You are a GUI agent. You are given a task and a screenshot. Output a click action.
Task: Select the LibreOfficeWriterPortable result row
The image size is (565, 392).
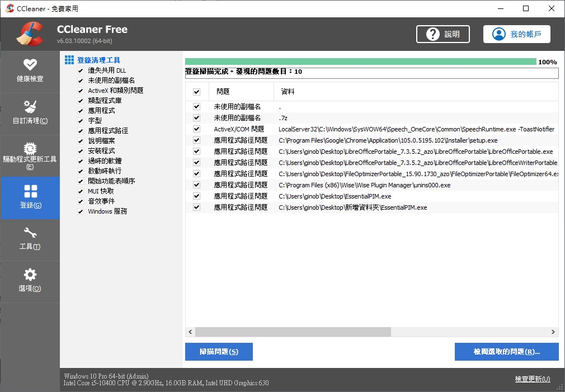coord(372,163)
